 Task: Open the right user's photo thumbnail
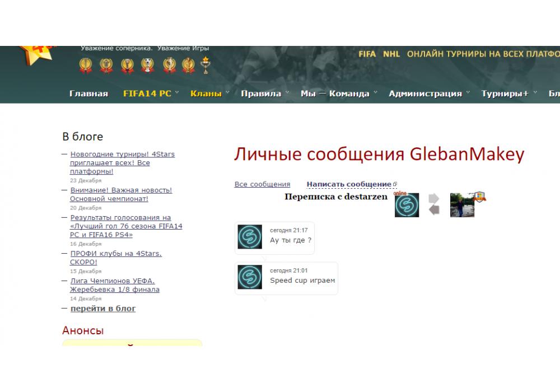[x=461, y=206]
